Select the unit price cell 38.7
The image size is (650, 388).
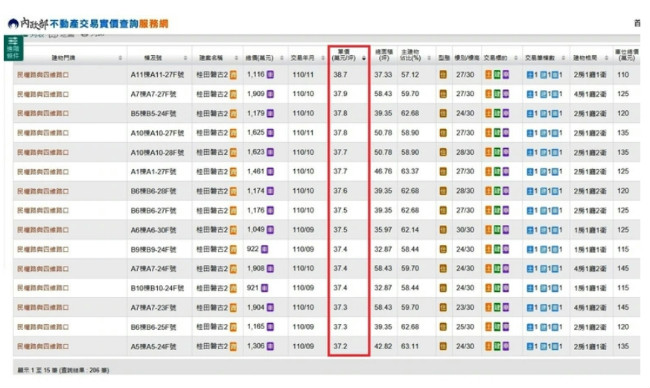(340, 75)
